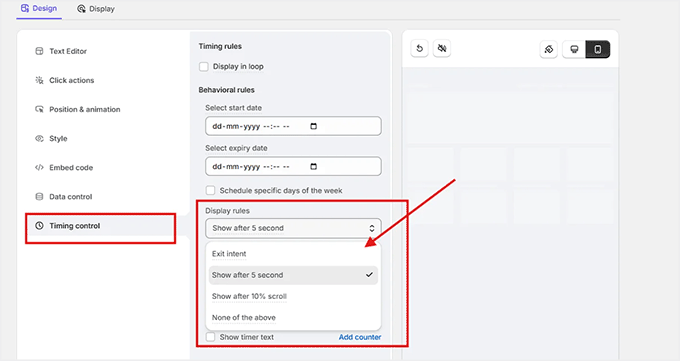Click the Click actions cursor icon
Screen dimensions: 680x361
pyautogui.click(x=39, y=80)
